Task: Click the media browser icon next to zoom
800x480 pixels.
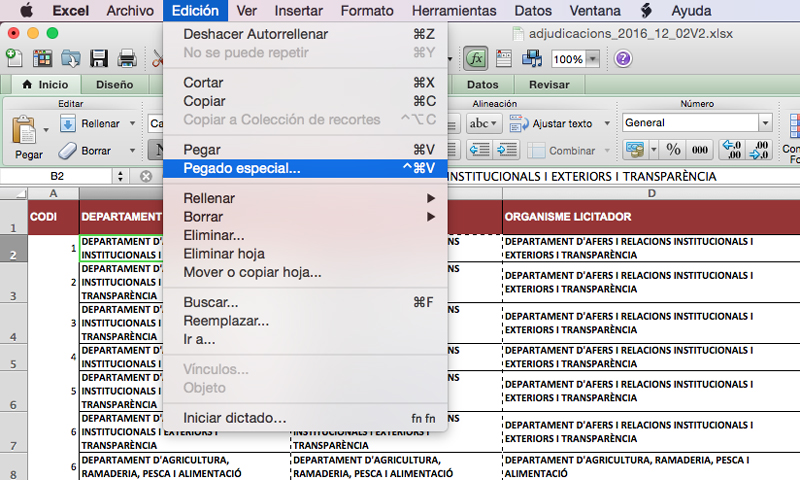Action: click(x=532, y=59)
